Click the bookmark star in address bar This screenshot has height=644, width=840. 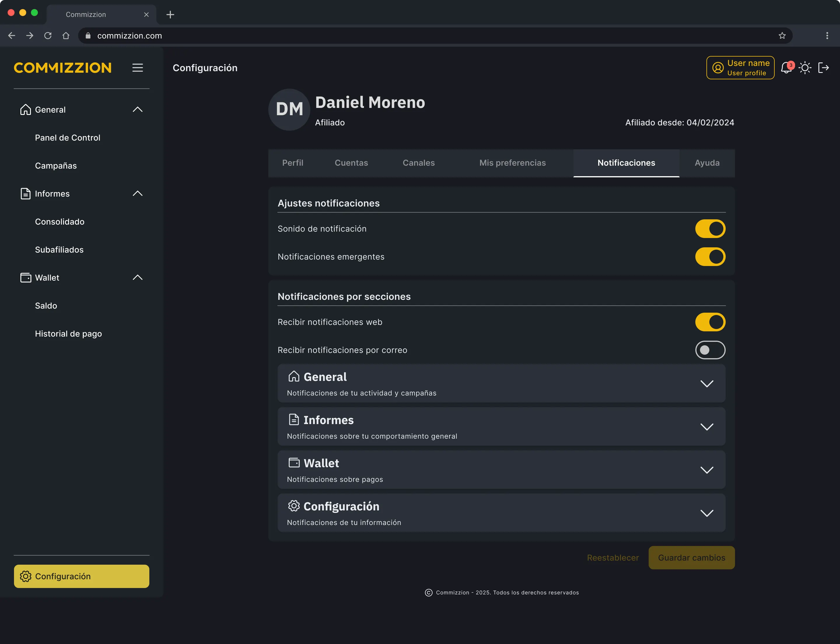[x=782, y=36]
